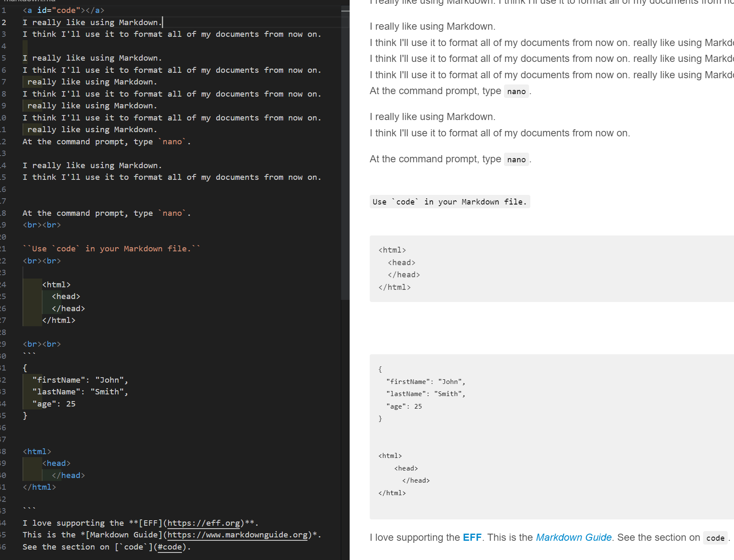Click the #code anchor link in the editor

[x=170, y=547]
